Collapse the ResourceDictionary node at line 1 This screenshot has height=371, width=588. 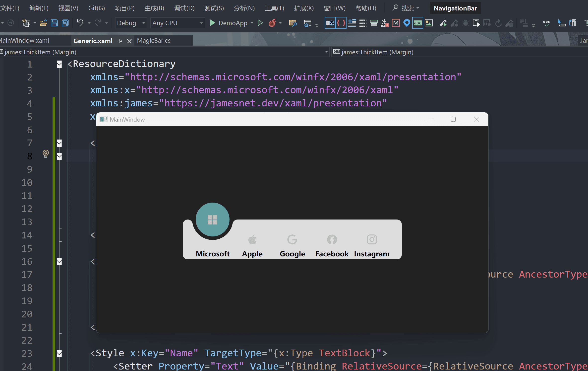pos(59,64)
